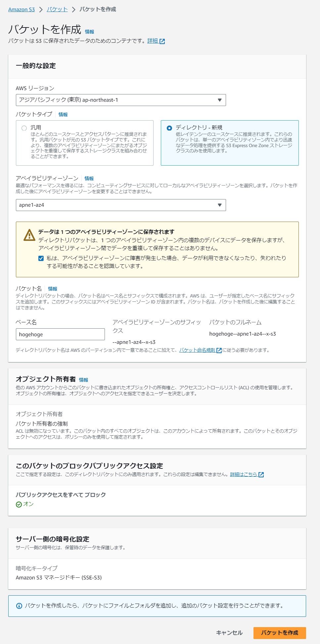Screen dimensions: 320x644
Task: Click the green オン check icon
Action: [x=19, y=505]
